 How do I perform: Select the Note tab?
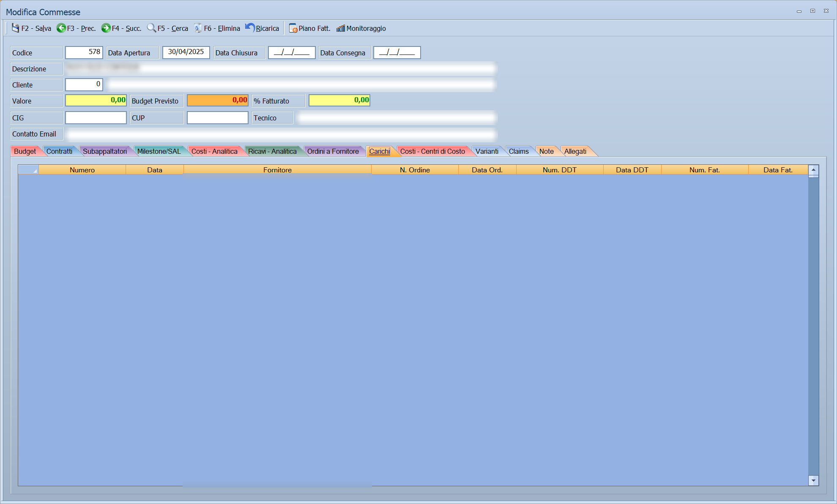547,151
